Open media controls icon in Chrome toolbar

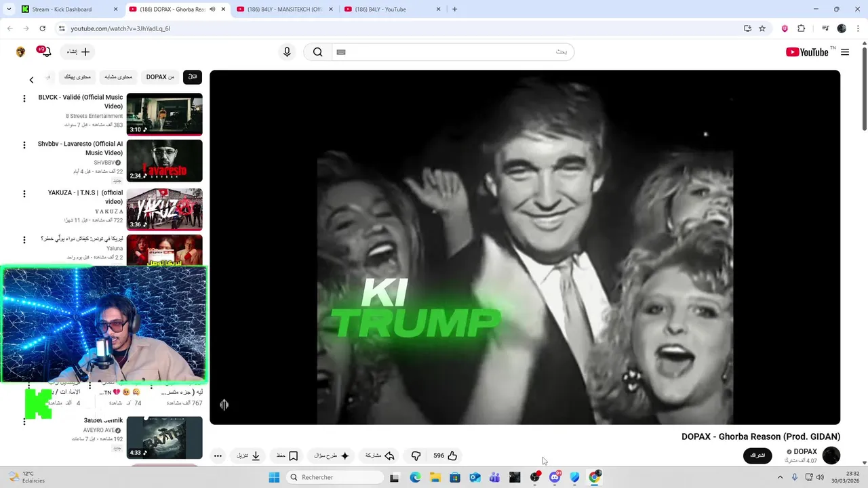825,28
